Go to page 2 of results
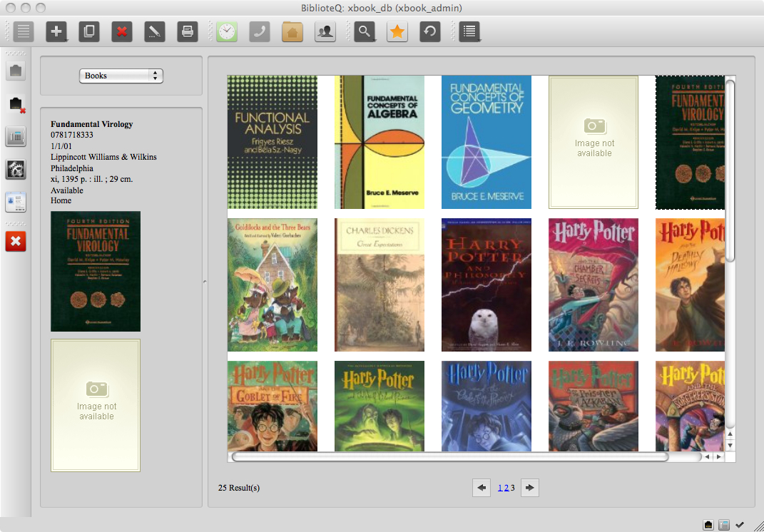This screenshot has width=764, height=532. coord(506,488)
